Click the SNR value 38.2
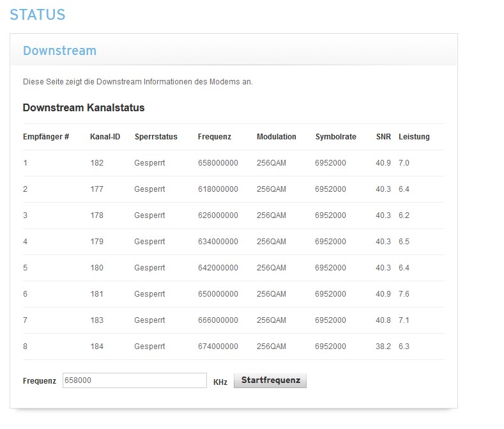Viewport: 504px width, 429px height. 383,347
